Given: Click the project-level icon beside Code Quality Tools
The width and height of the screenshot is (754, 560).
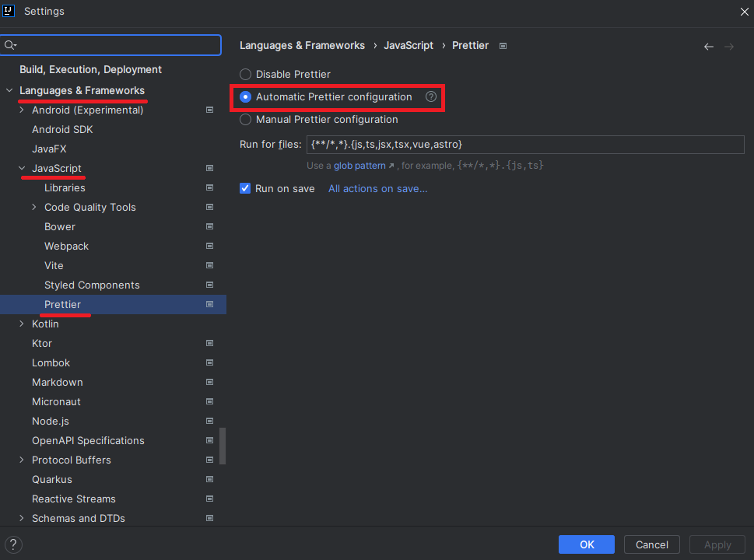Looking at the screenshot, I should (x=209, y=207).
